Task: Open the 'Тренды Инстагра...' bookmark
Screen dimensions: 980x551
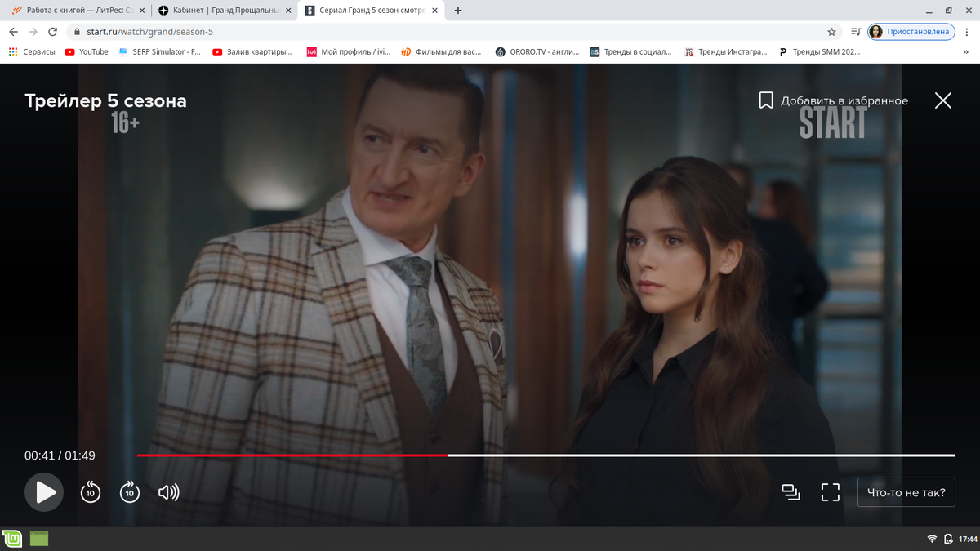Action: (724, 51)
